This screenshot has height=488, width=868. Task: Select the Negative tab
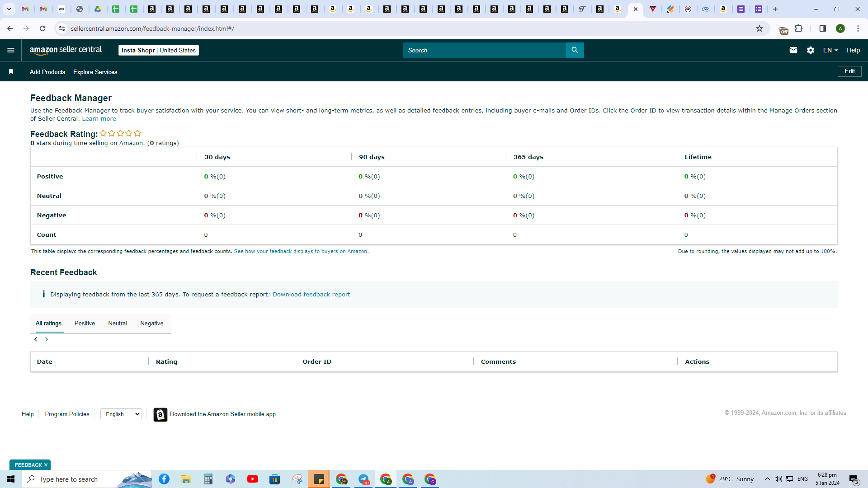click(152, 324)
